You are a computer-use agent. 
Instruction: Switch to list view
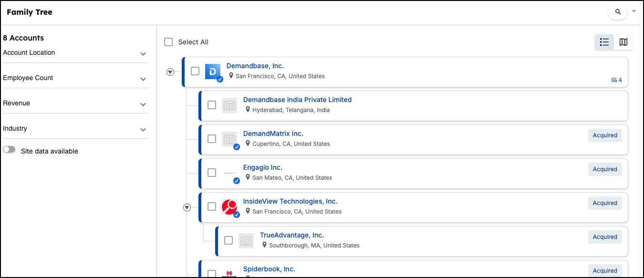point(604,42)
